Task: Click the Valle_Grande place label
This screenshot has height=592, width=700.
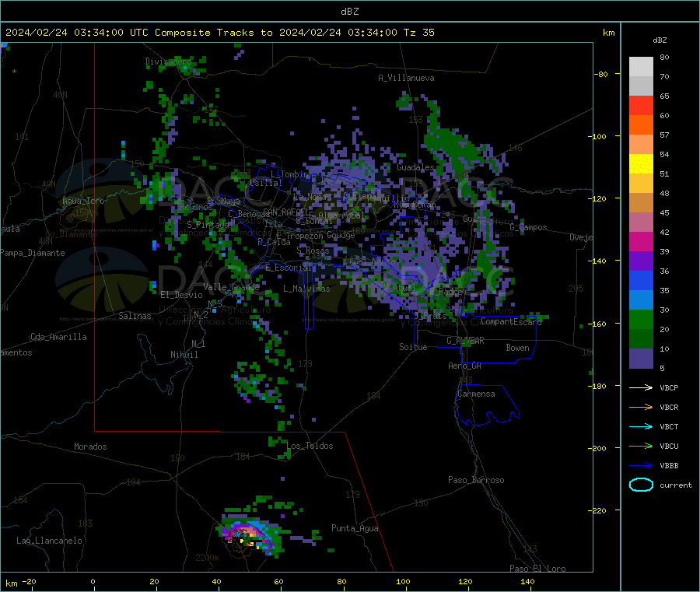Action: pos(231,287)
